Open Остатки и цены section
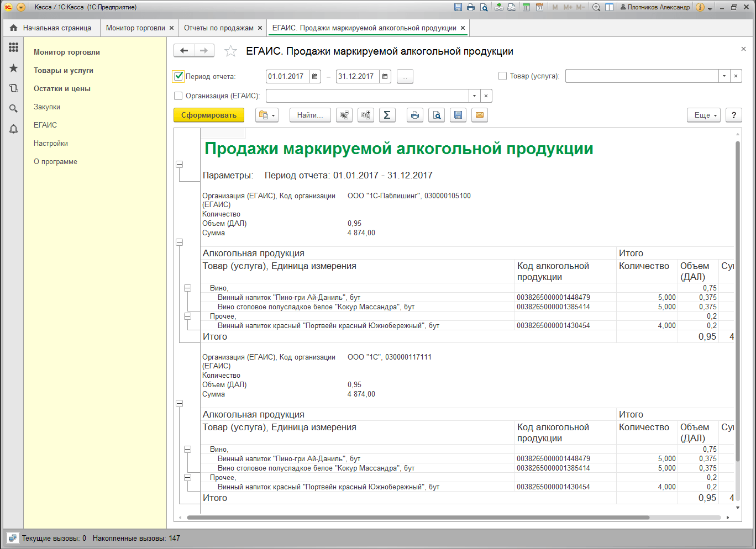The height and width of the screenshot is (549, 756). pyautogui.click(x=62, y=88)
